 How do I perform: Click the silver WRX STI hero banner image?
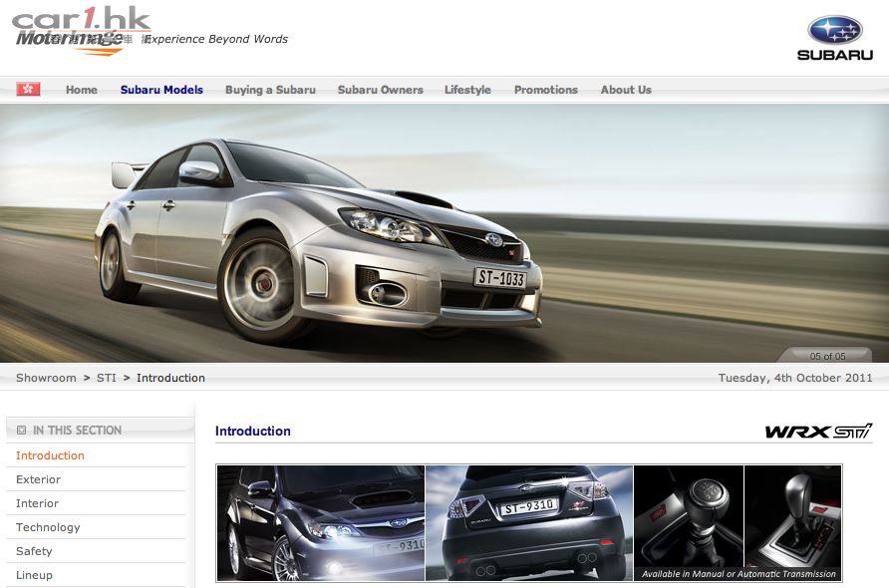coord(444,233)
